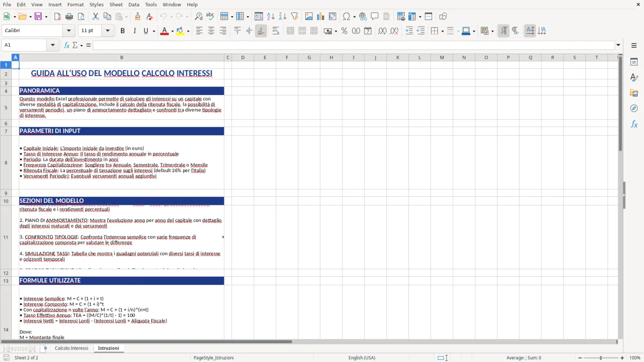Toggle Right-to-Left text direction

tap(515, 31)
